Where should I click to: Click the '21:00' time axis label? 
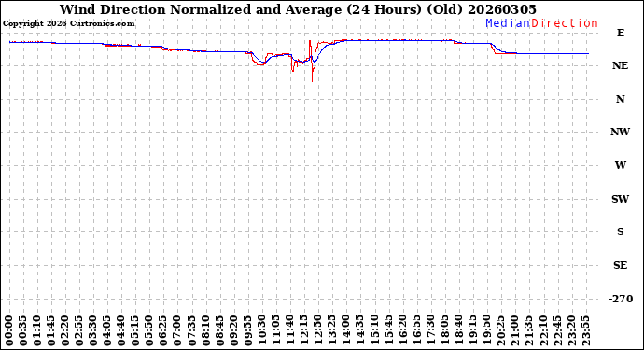[x=515, y=331]
